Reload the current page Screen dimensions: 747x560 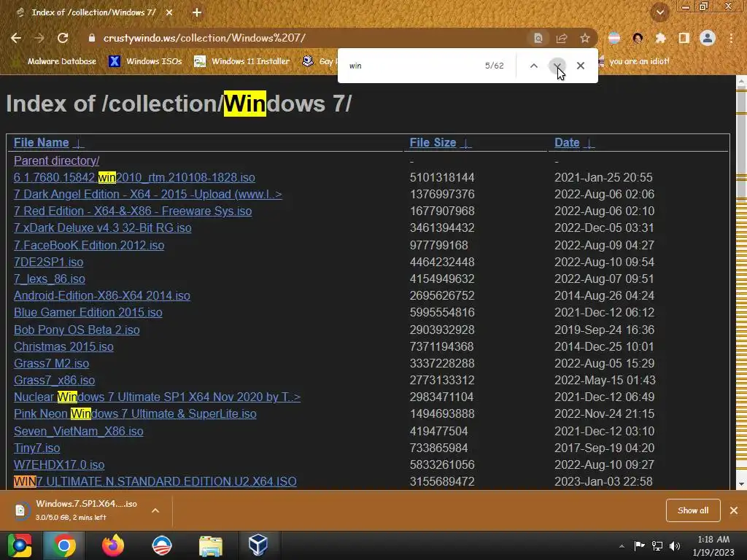(63, 38)
